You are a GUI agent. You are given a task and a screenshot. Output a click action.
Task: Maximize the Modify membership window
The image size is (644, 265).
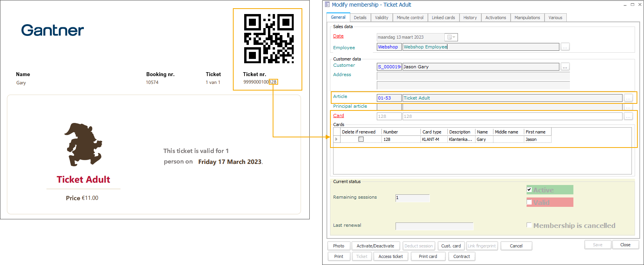click(632, 5)
